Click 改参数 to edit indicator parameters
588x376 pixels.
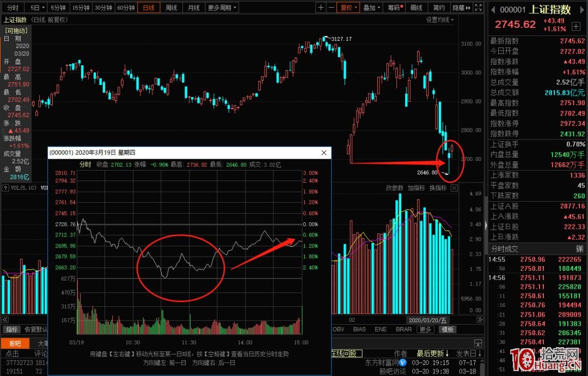tap(395, 188)
